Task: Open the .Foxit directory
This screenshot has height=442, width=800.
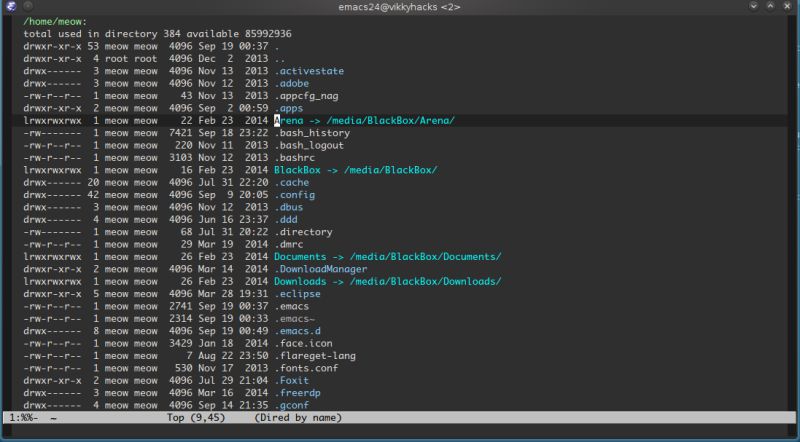Action: pos(291,380)
